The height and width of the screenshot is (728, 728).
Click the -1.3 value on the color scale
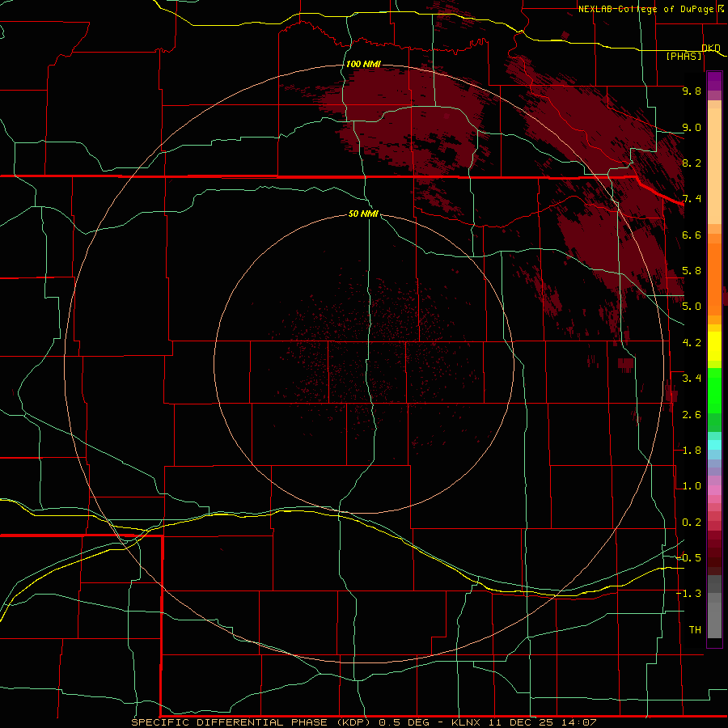click(x=688, y=594)
